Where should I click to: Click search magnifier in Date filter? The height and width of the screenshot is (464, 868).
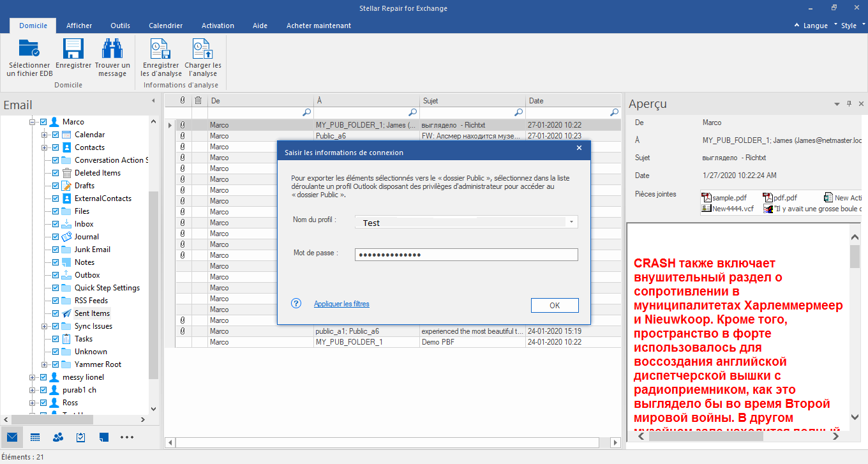coord(614,112)
